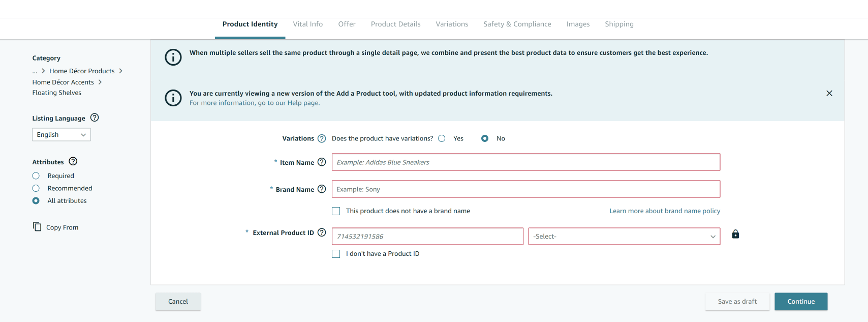
Task: Click the External Product ID help icon
Action: click(x=322, y=232)
